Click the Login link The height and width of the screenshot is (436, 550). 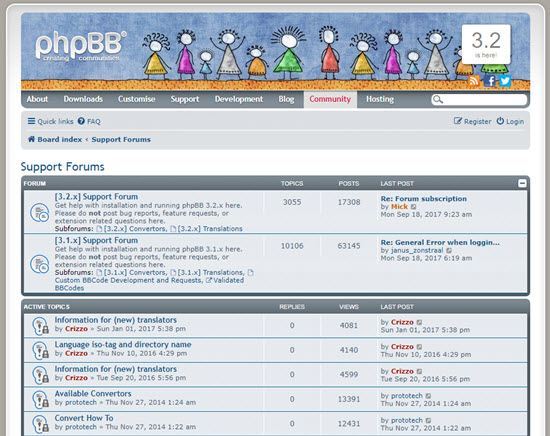click(510, 121)
